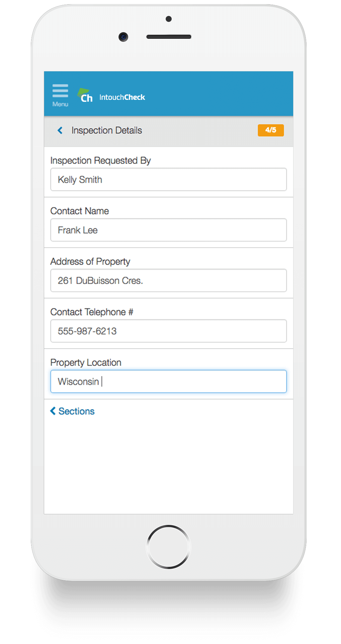Select the Address of Property input
Image resolution: width=341 pixels, height=644 pixels.
pos(168,280)
